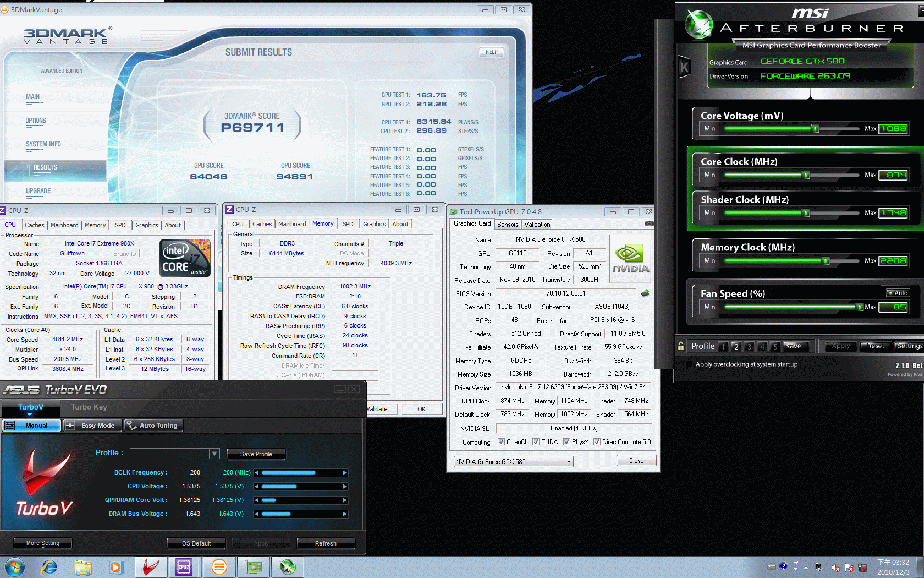Open Windows Explorer folder icon in taskbar
The height and width of the screenshot is (578, 924).
[83, 567]
